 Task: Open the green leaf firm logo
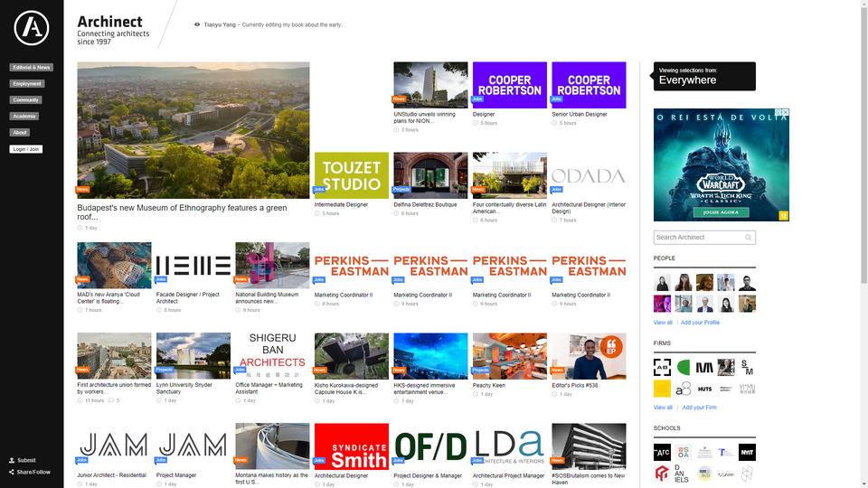pyautogui.click(x=684, y=367)
